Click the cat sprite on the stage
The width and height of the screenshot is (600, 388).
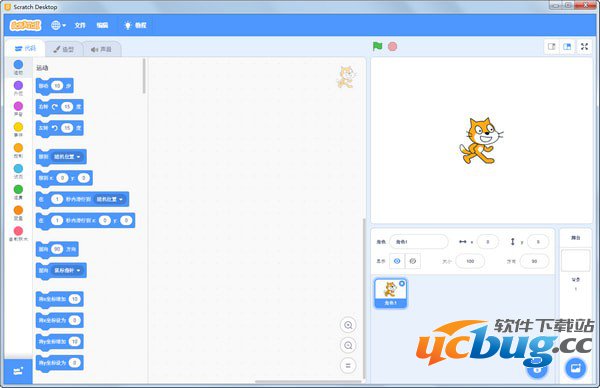(481, 141)
